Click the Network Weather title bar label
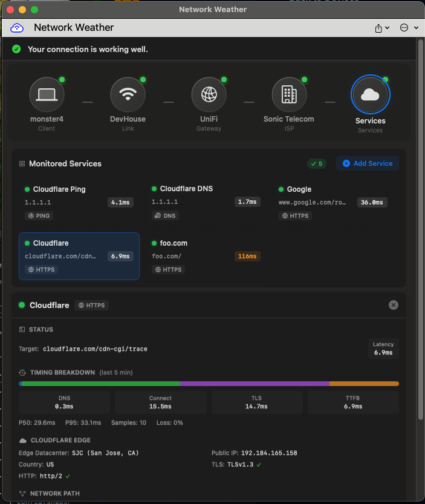This screenshot has width=425, height=504. 213,9
